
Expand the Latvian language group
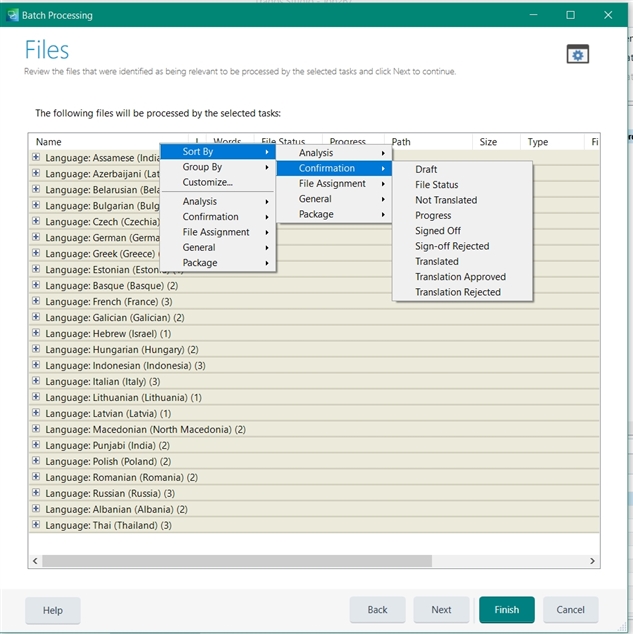[36, 412]
